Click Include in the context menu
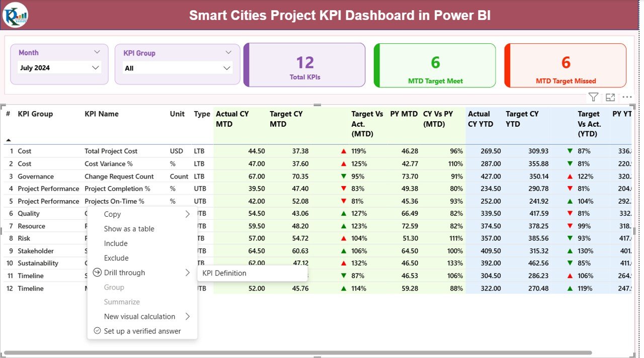The width and height of the screenshot is (644, 358). 116,243
